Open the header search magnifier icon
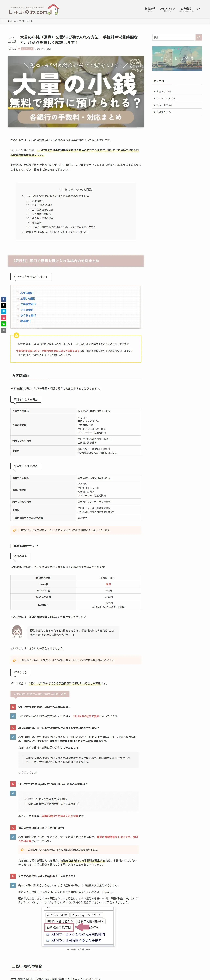210x980 pixels. [198, 9]
